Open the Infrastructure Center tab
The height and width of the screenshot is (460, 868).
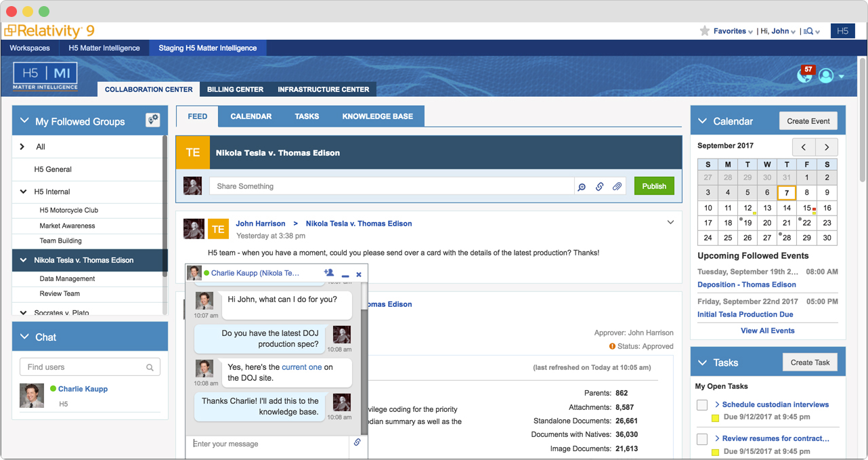pyautogui.click(x=324, y=89)
